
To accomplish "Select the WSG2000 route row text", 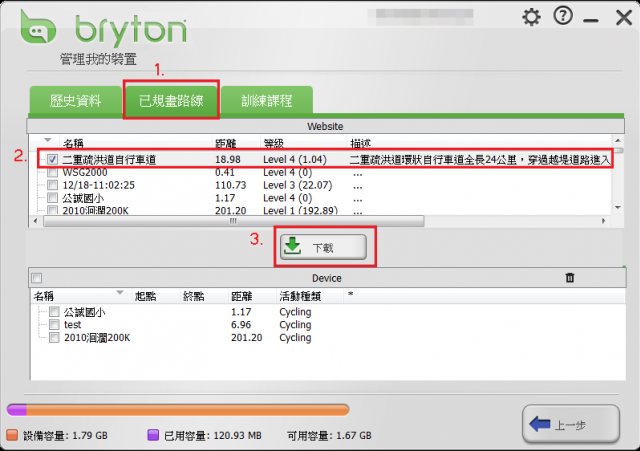I will [85, 172].
